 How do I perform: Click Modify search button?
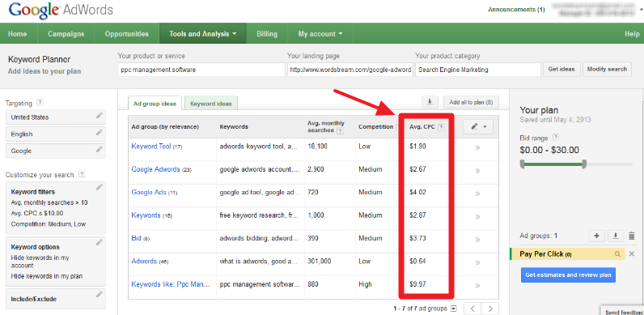coord(607,69)
